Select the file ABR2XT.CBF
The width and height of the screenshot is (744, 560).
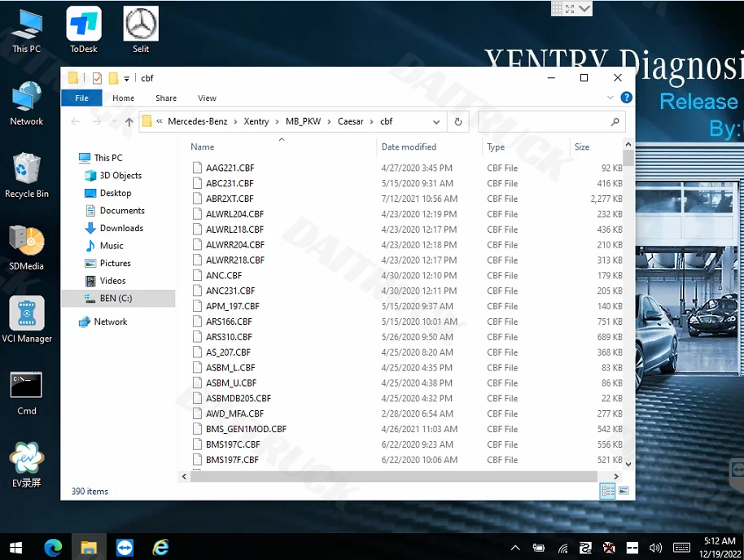[x=230, y=199]
